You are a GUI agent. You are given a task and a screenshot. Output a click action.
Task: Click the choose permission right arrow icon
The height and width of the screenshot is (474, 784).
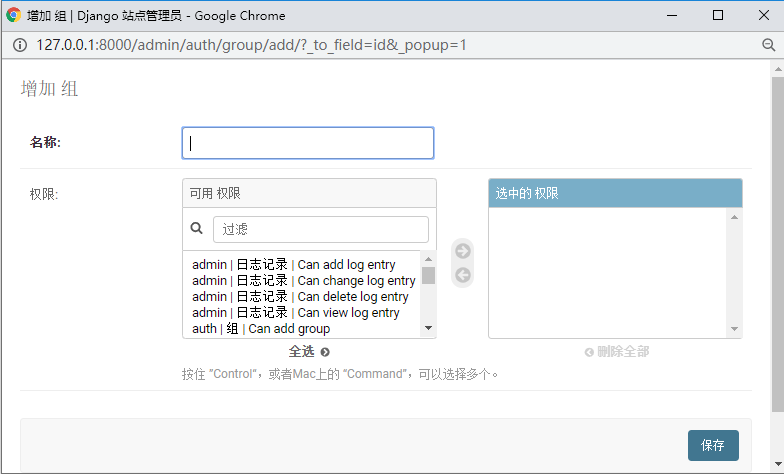(463, 251)
